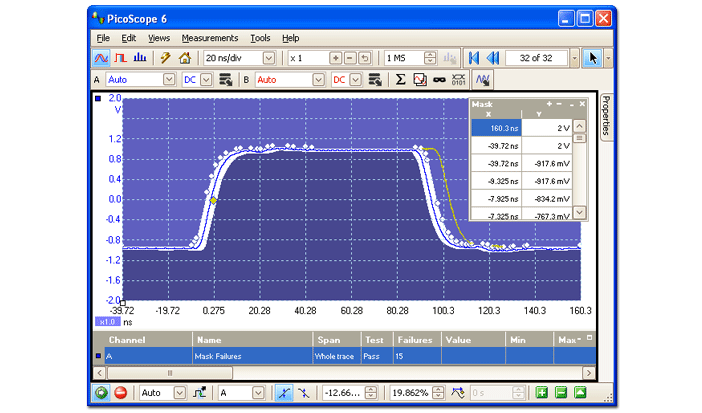Open the Edit menu
Viewport: 702px width, 413px height.
[x=128, y=38]
